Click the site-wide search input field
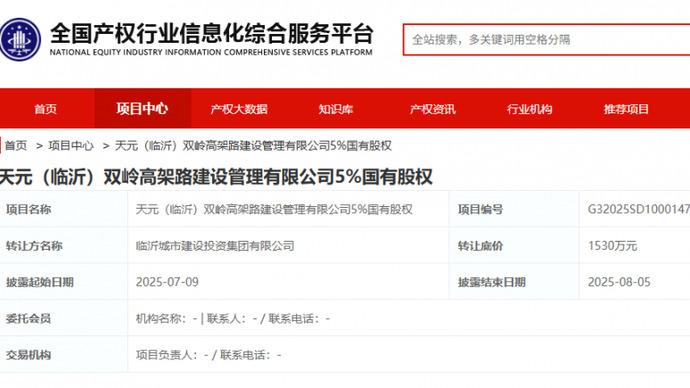This screenshot has width=690, height=388. click(x=546, y=40)
